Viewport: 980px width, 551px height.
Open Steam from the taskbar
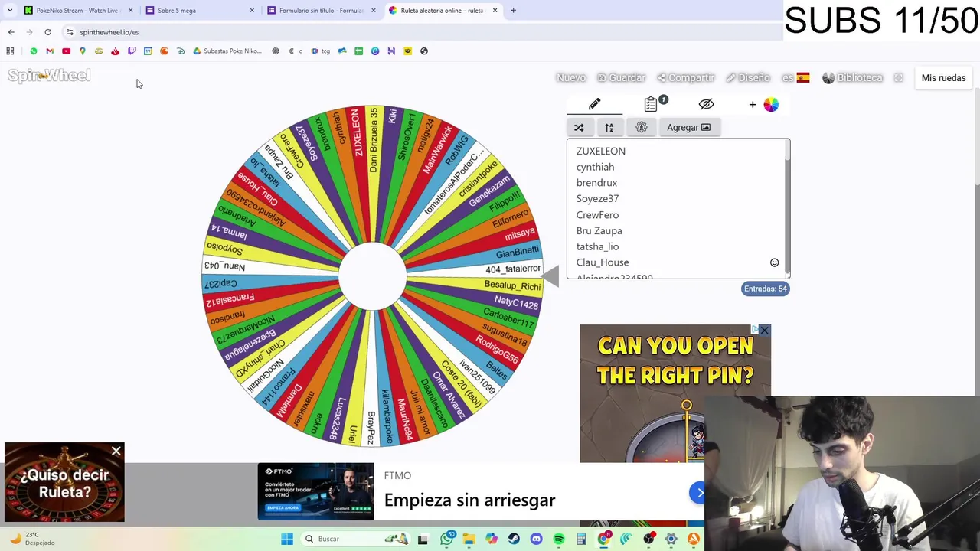tap(514, 539)
